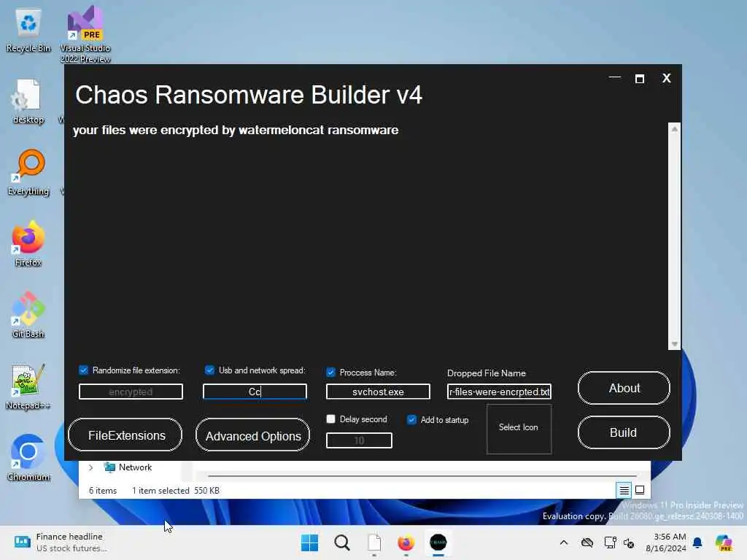Image resolution: width=747 pixels, height=560 pixels.
Task: Launch the Copilot preview icon
Action: 724,542
